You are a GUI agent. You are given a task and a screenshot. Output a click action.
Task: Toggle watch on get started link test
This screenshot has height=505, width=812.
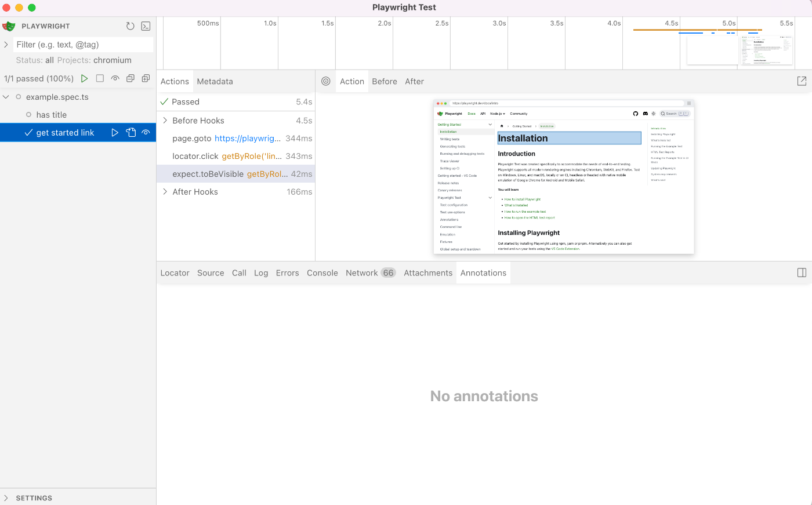[x=146, y=133]
